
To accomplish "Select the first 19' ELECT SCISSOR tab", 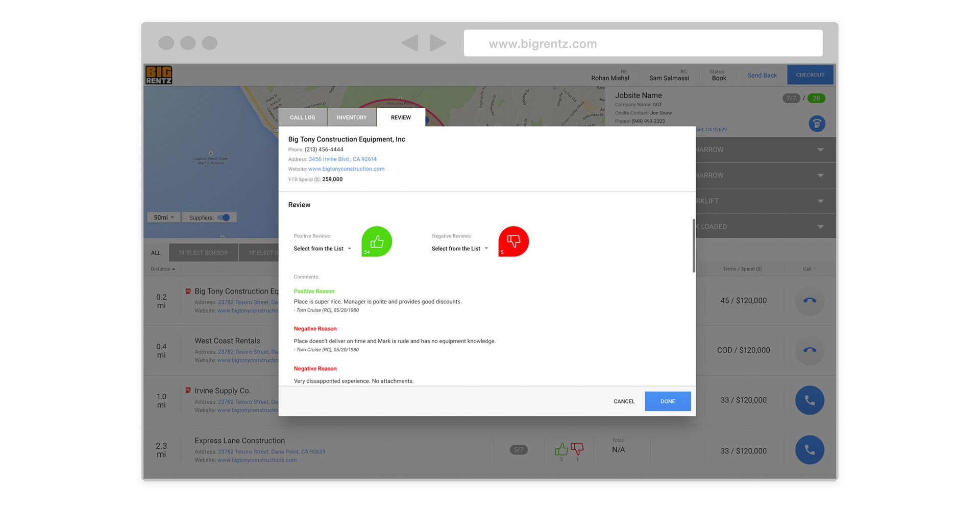I will (x=204, y=253).
